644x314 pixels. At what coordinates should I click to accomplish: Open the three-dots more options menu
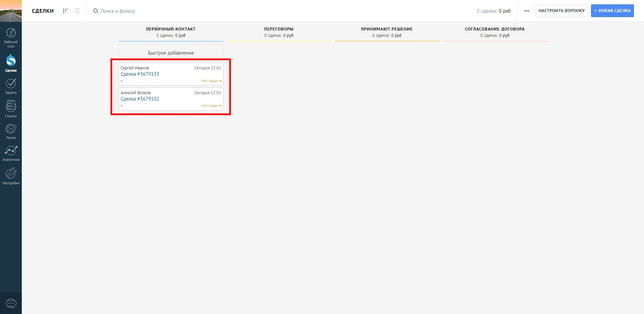click(x=527, y=11)
